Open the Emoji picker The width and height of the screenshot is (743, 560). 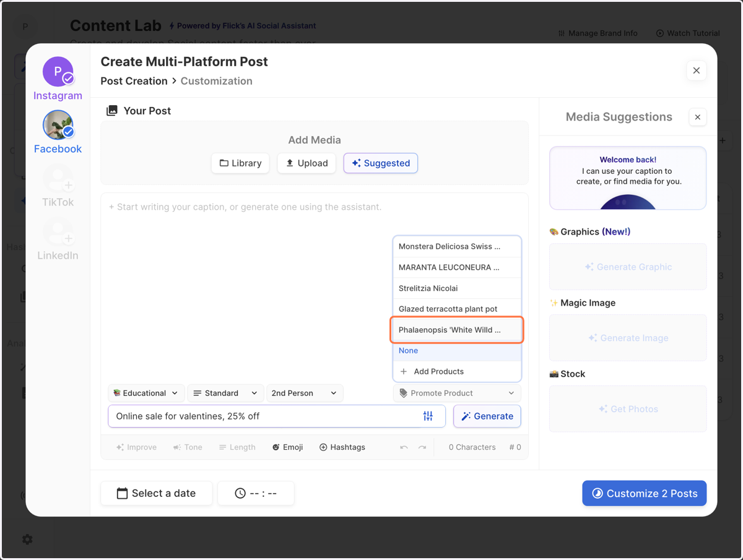pyautogui.click(x=287, y=447)
